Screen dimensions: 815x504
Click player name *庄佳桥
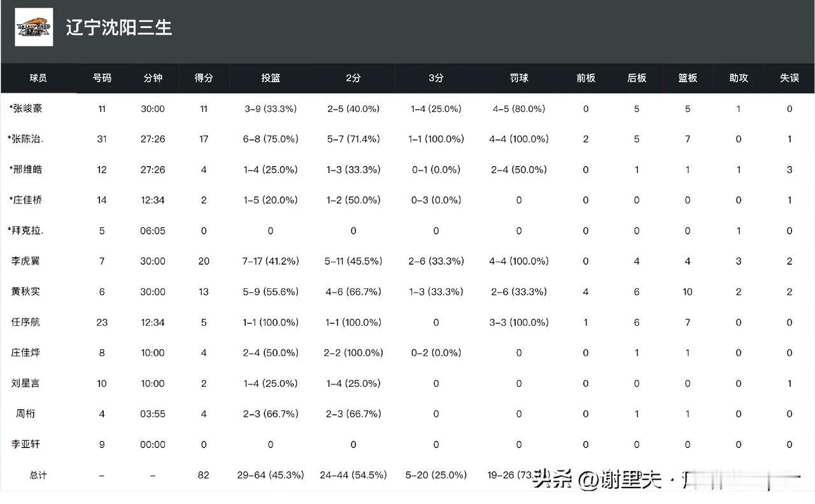pyautogui.click(x=26, y=200)
